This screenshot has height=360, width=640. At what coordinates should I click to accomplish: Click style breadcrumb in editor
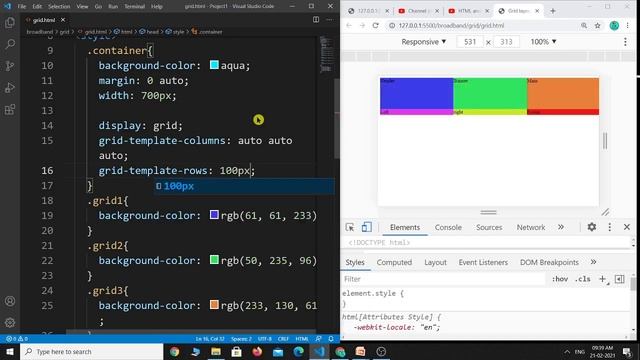pyautogui.click(x=175, y=31)
